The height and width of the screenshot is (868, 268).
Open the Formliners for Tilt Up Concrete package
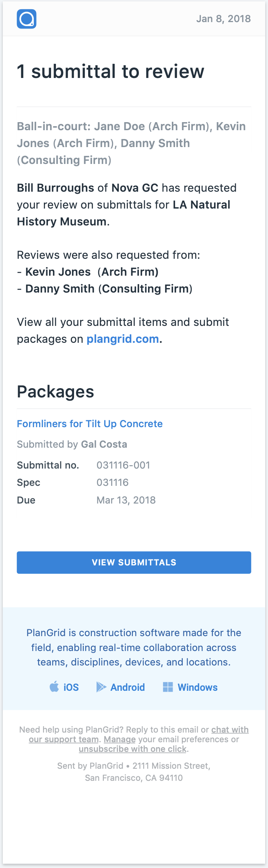pyautogui.click(x=89, y=424)
